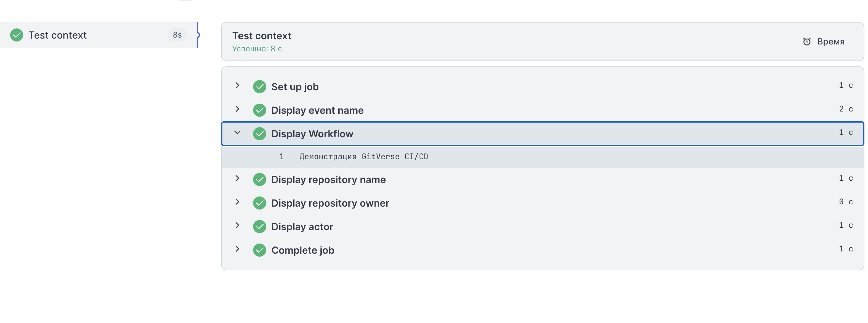
Task: Expand the Display actor step chevron
Action: (x=237, y=226)
